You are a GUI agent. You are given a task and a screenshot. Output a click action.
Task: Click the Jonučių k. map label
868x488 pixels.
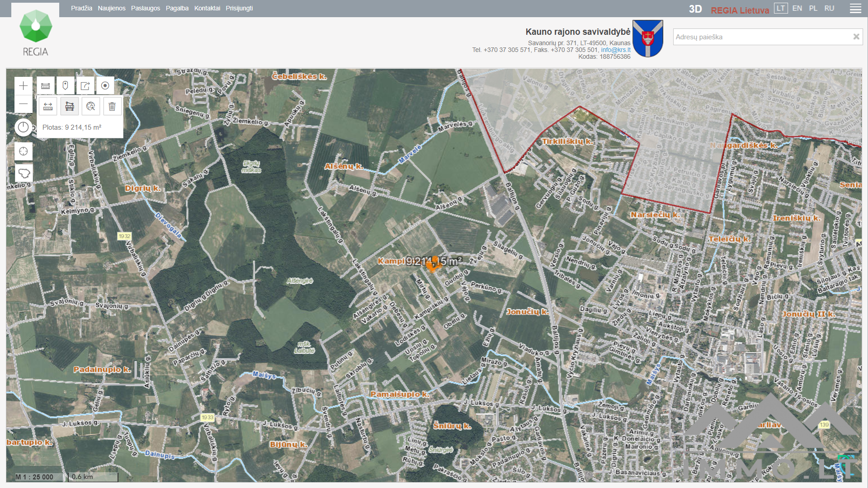tap(528, 312)
